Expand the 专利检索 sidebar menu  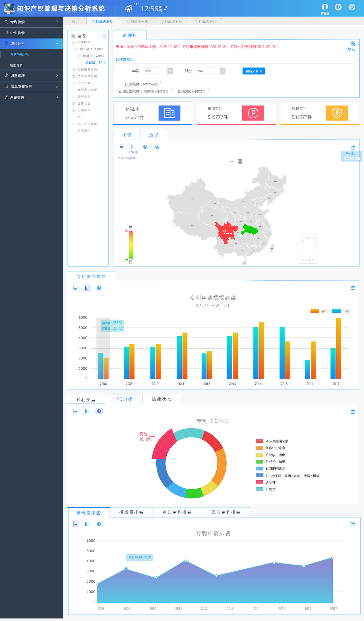[x=31, y=22]
